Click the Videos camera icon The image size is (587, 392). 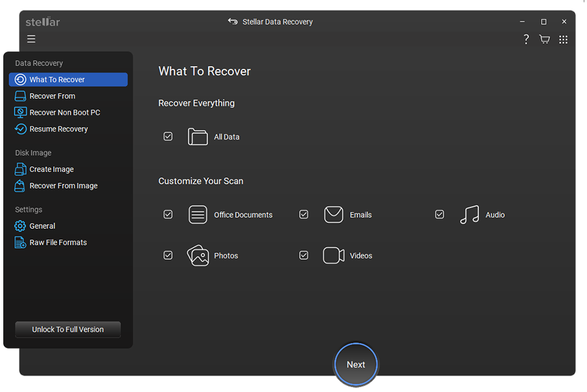click(334, 255)
